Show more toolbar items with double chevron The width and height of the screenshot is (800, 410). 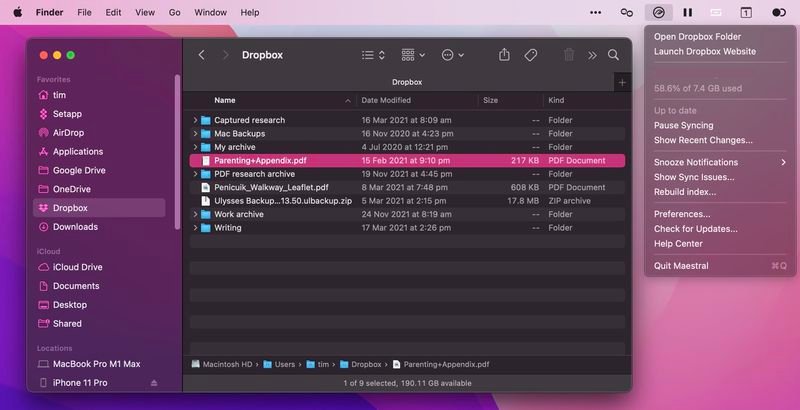pos(592,55)
